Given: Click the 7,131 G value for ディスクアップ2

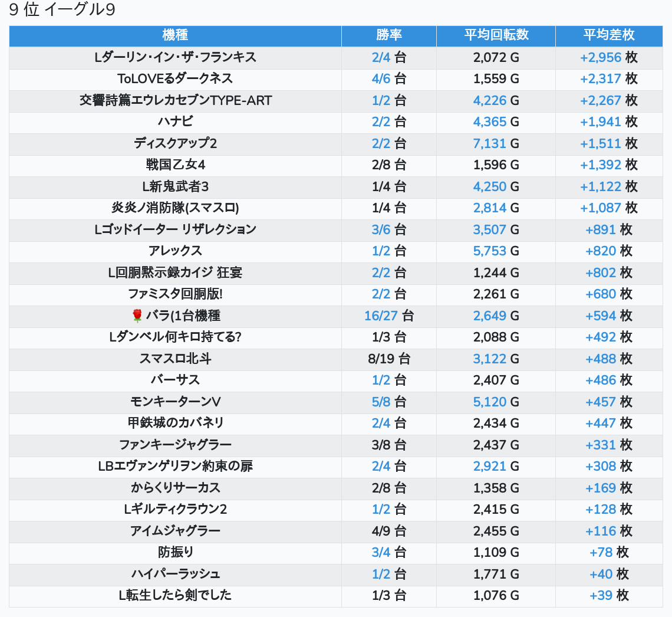Looking at the screenshot, I should click(x=496, y=143).
